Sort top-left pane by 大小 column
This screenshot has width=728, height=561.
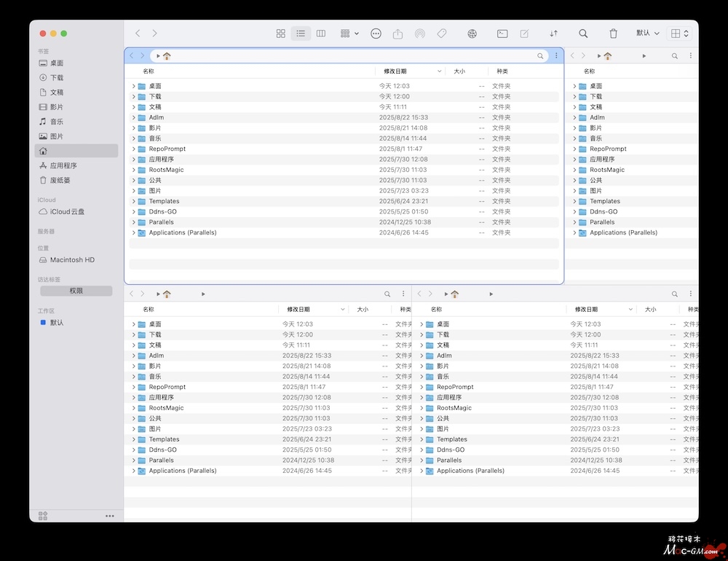tap(459, 71)
